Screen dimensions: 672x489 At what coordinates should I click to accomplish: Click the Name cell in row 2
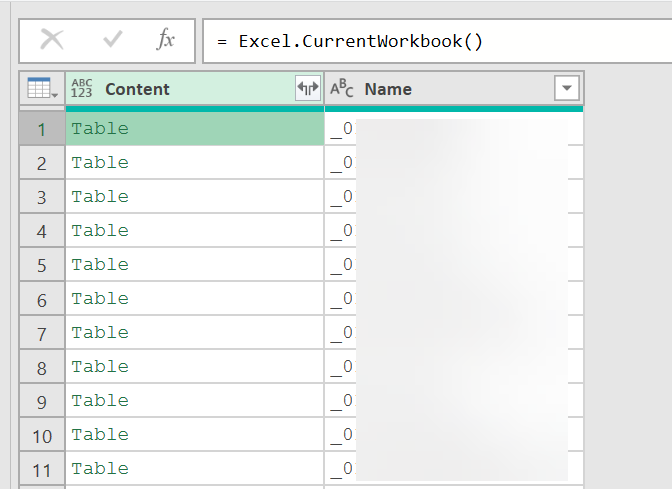pos(450,163)
